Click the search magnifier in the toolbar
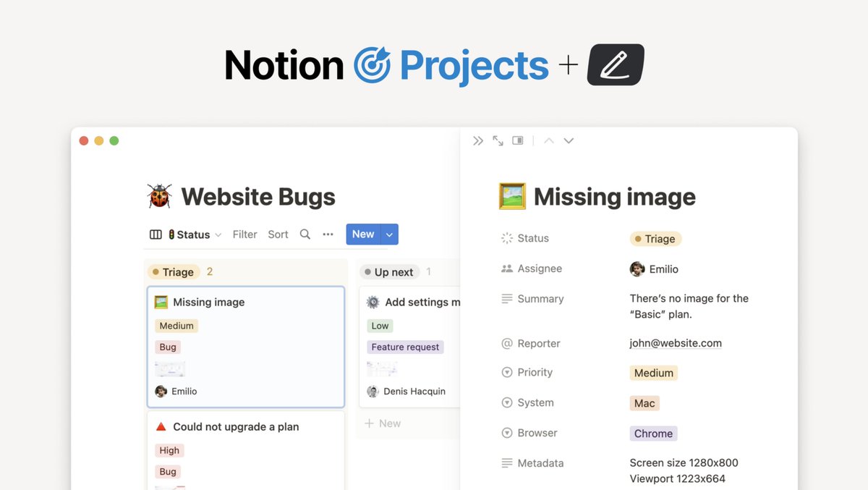 click(305, 234)
